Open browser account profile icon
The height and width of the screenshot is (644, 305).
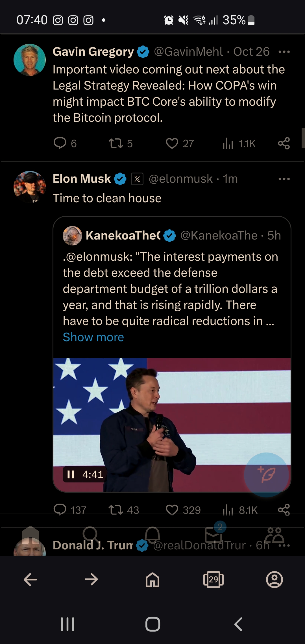click(274, 580)
